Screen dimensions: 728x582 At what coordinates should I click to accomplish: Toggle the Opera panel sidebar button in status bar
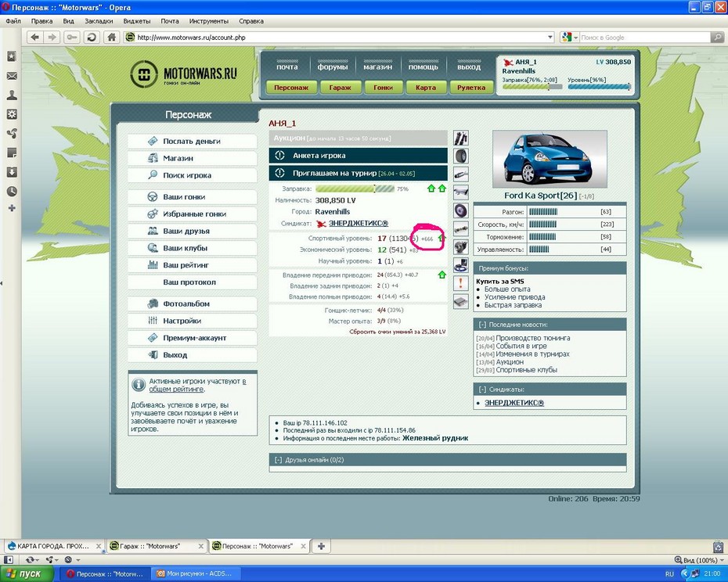click(x=9, y=560)
